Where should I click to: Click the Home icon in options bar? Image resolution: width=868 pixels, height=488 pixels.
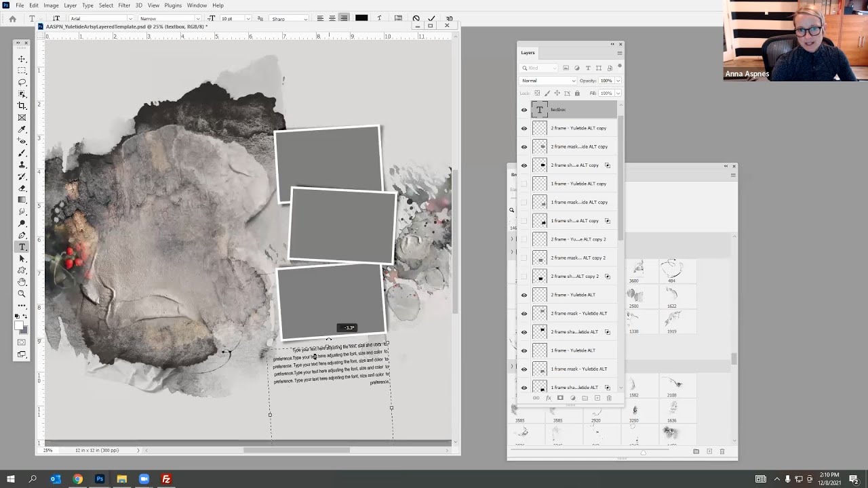point(12,19)
